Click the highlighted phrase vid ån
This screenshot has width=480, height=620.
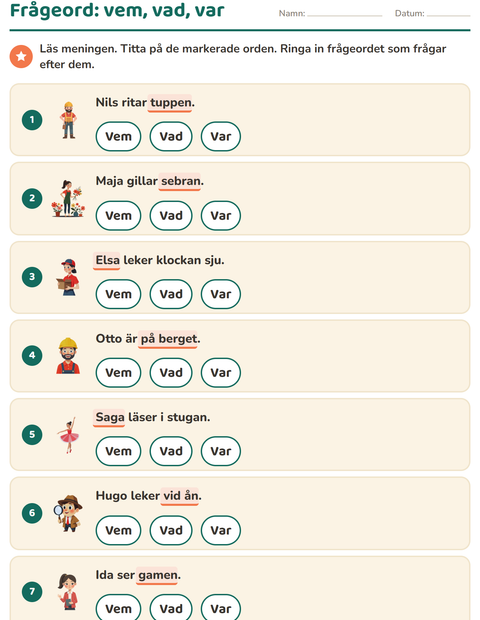(x=180, y=496)
